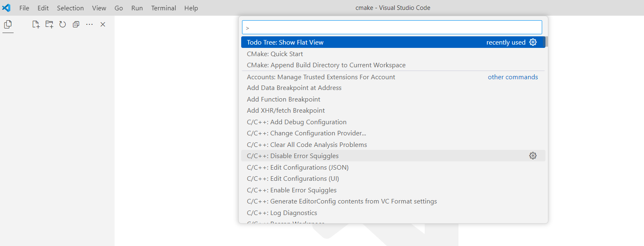Click gear icon beside Disable Error Squiggles

coord(533,156)
